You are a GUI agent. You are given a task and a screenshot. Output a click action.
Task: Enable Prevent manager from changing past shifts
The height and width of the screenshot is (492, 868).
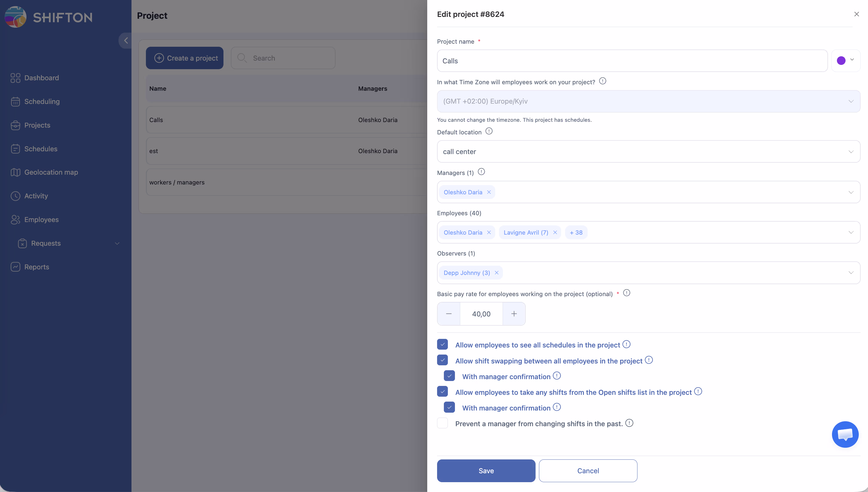click(x=442, y=423)
